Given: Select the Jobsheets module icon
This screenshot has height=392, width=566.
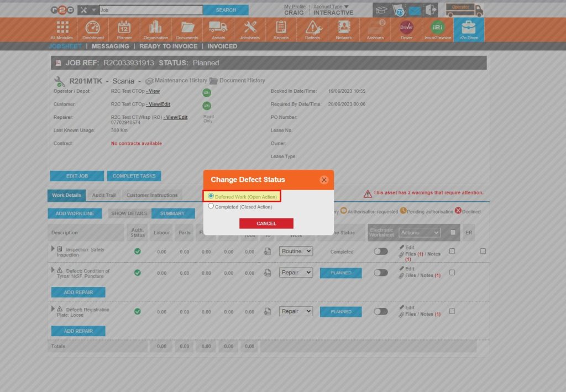Looking at the screenshot, I should pos(250,29).
